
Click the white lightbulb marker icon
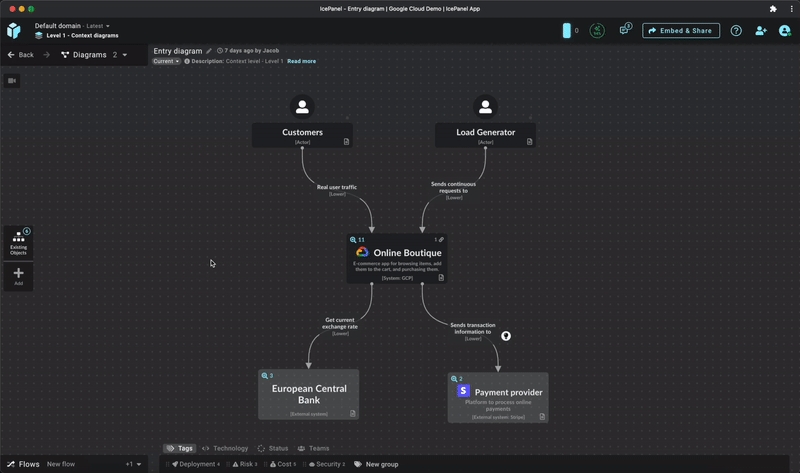[506, 336]
